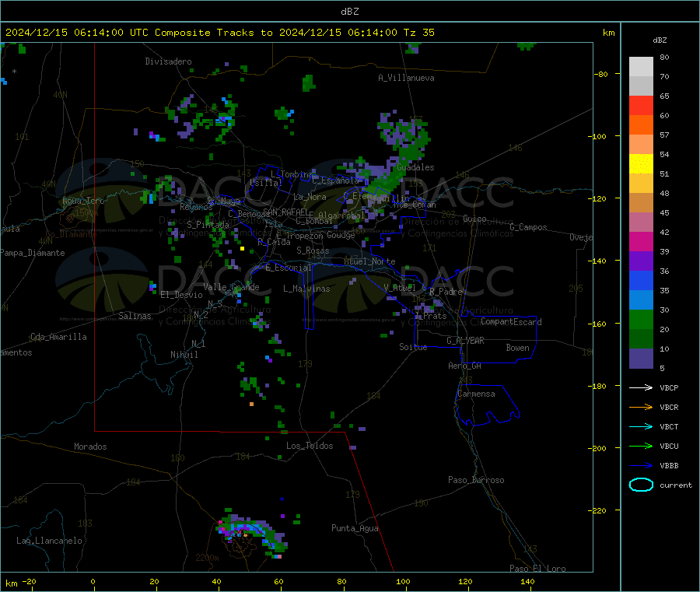Screen dimensions: 700x592
Task: Click the 'Bowen' place label
Action: click(517, 348)
